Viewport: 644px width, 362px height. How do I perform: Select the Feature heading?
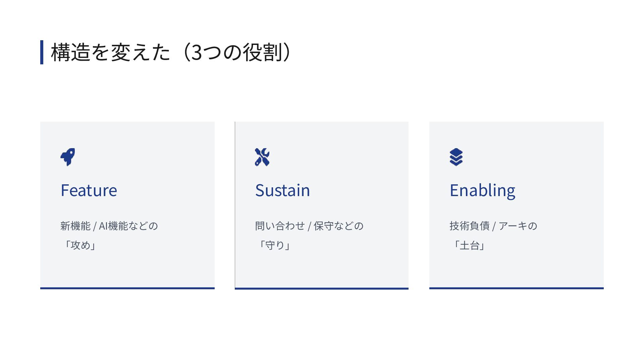(89, 190)
